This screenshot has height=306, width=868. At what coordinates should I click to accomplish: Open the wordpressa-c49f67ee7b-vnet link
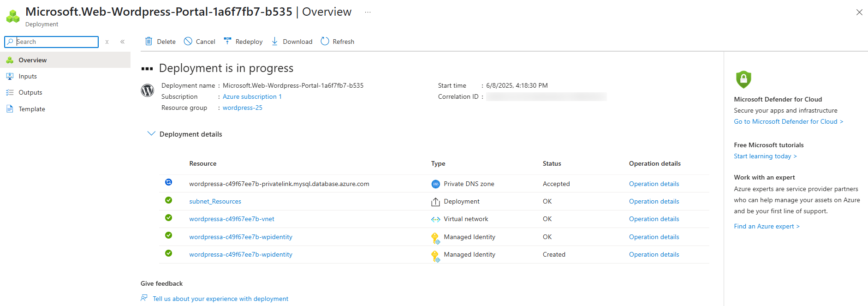[x=232, y=219]
